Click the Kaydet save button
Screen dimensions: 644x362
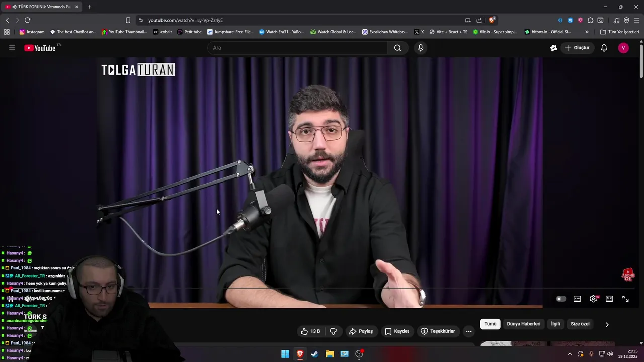397,331
